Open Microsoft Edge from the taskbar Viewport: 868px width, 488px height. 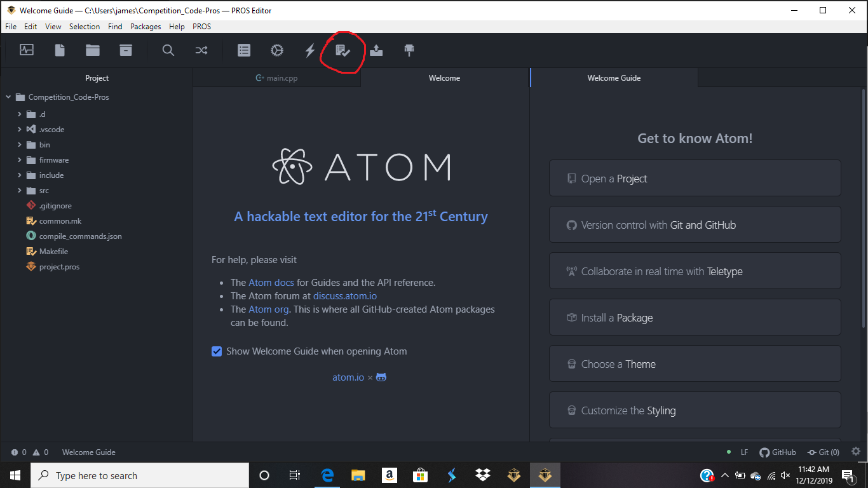tap(327, 475)
